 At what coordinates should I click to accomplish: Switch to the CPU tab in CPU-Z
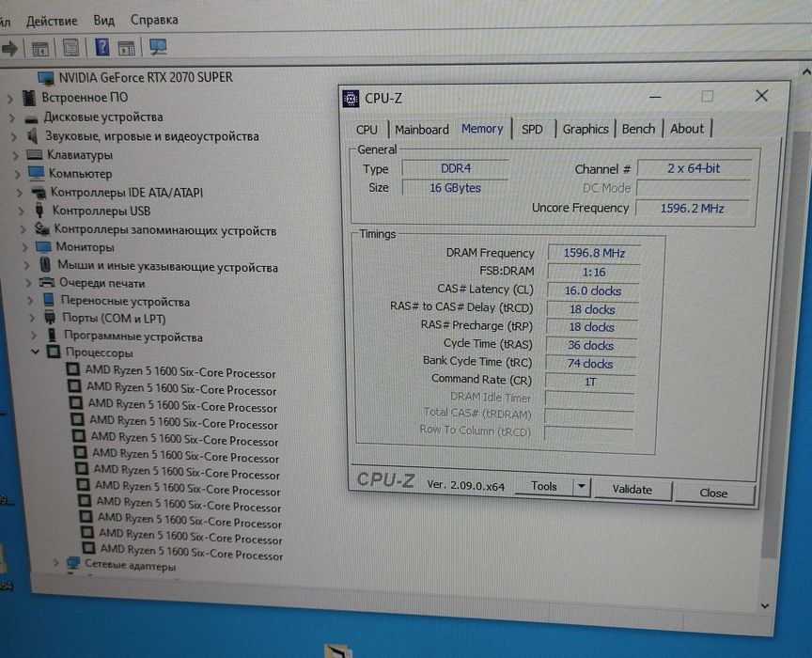tap(367, 130)
